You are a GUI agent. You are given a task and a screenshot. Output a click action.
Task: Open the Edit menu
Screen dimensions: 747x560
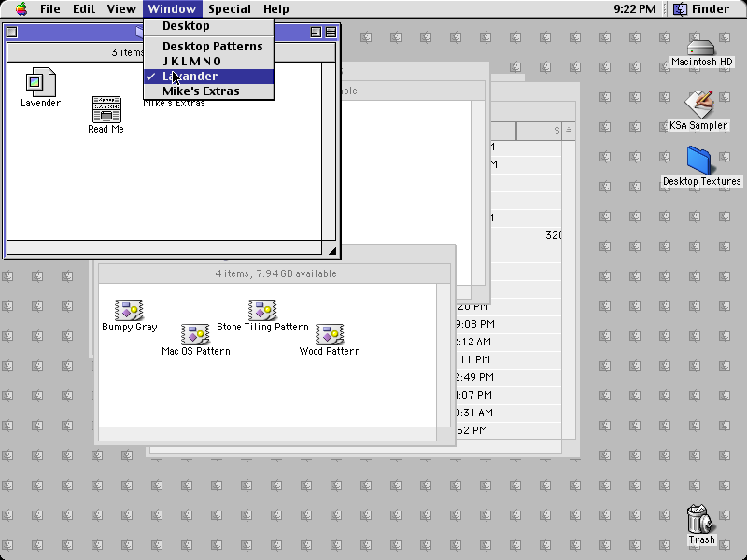(x=84, y=9)
